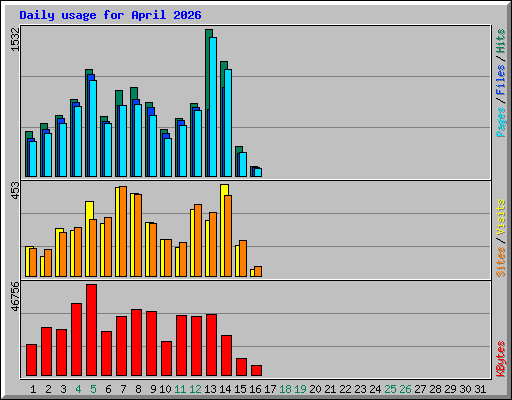Click green weekend day label 25
This screenshot has width=512, height=400.
pyautogui.click(x=390, y=389)
